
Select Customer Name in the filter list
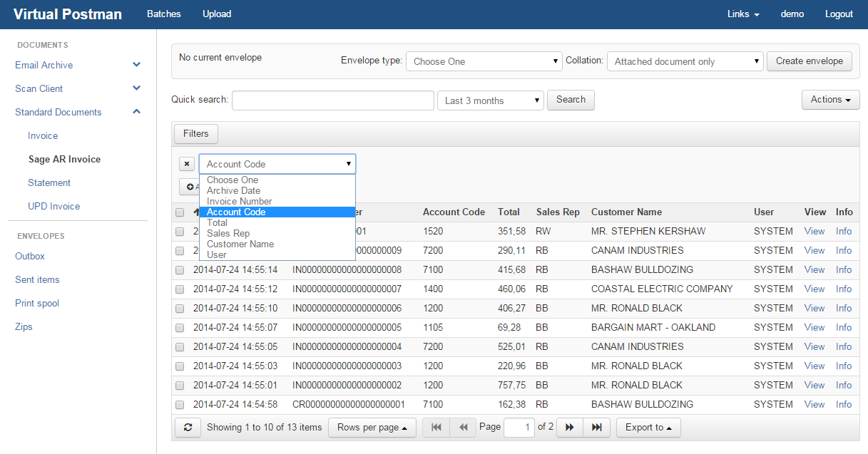pyautogui.click(x=240, y=244)
